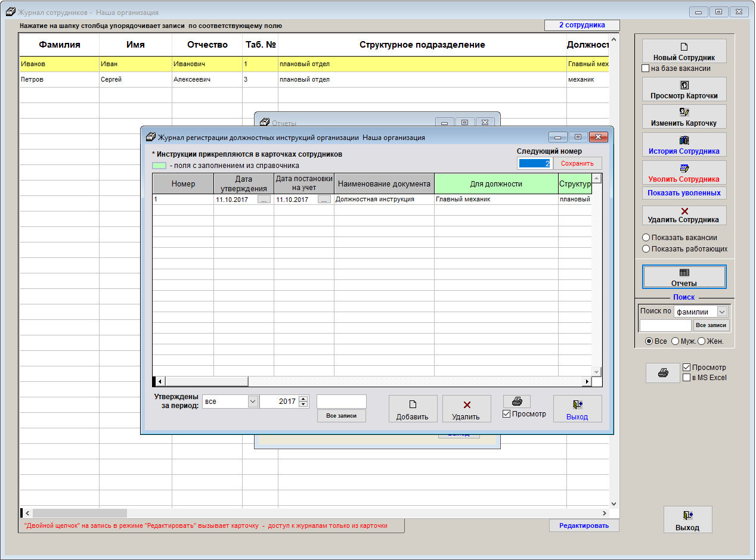This screenshot has width=756, height=560.
Task: Toggle 'в MS Excel' checkbox
Action: (x=686, y=377)
